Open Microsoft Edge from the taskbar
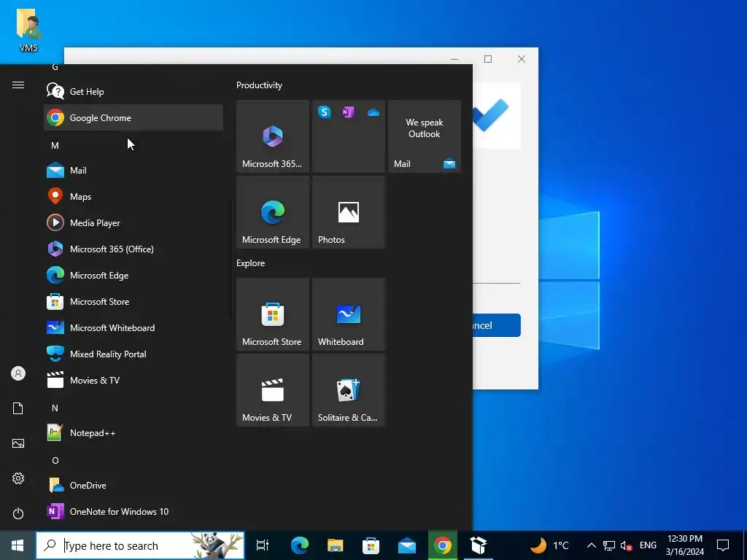747x560 pixels. [300, 545]
